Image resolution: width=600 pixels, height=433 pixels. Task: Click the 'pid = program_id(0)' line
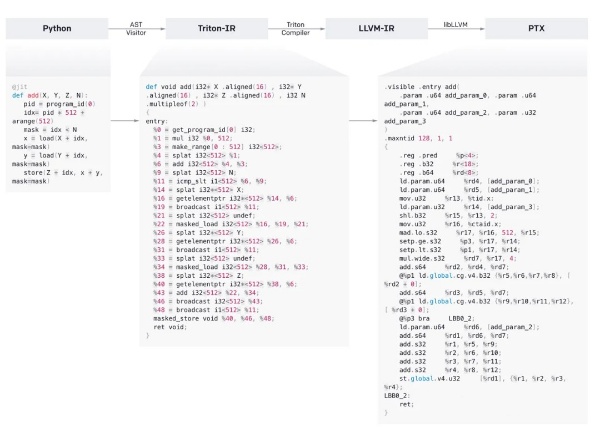[x=59, y=104]
